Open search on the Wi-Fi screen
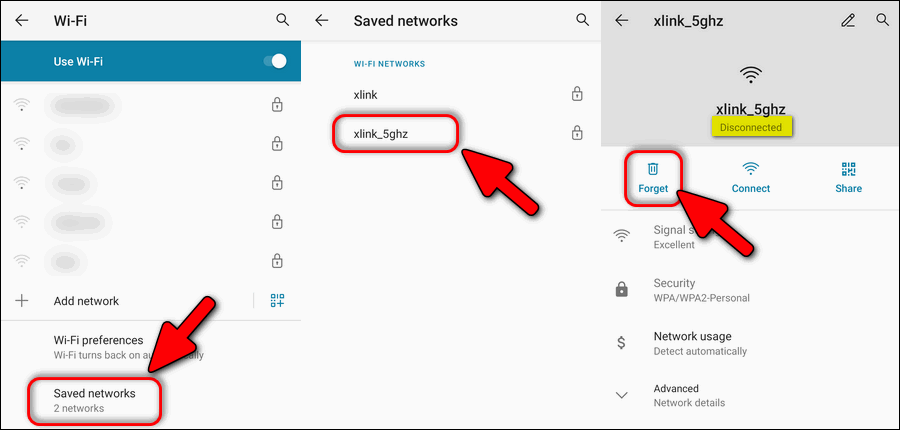 pos(282,20)
